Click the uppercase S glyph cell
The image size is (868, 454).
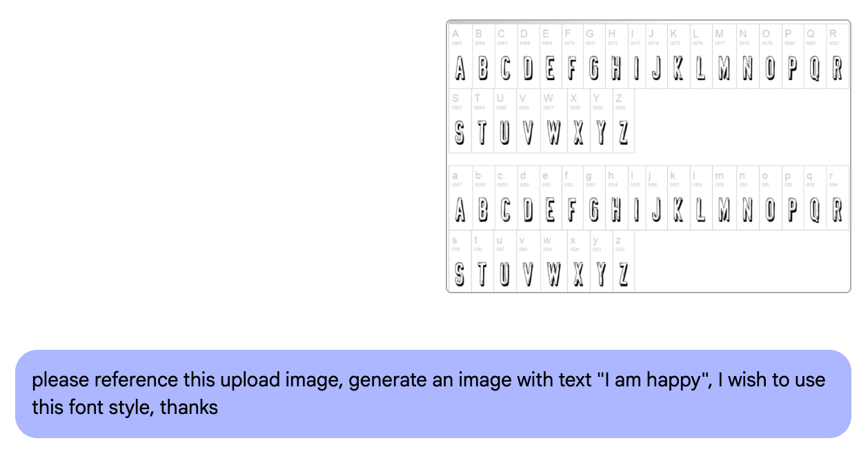coord(460,122)
